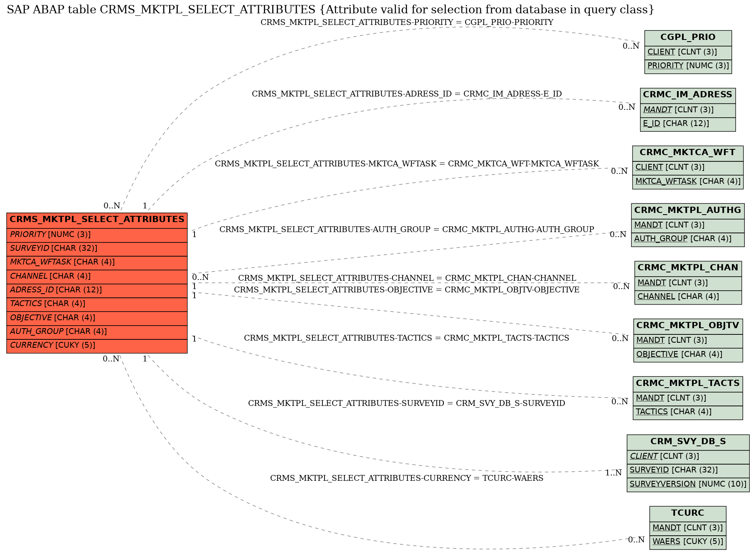This screenshot has width=756, height=554.
Task: Open the CRMC_MKTCA_WFT table header
Action: [688, 153]
